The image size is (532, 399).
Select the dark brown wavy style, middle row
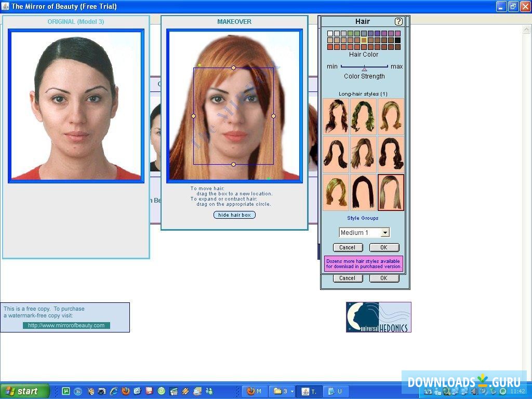coord(336,154)
